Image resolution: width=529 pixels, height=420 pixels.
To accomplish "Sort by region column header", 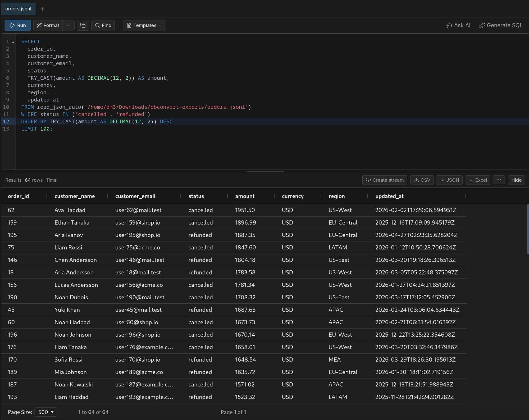I will click(x=337, y=196).
